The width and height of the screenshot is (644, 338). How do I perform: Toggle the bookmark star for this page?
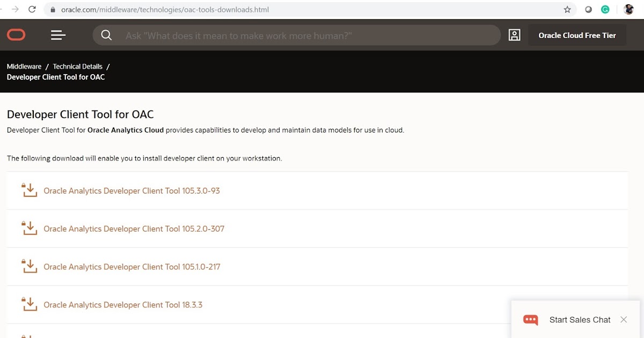pos(567,9)
